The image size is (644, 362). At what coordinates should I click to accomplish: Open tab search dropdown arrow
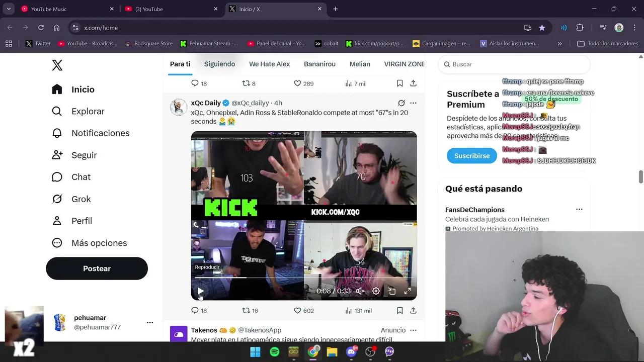[9, 9]
